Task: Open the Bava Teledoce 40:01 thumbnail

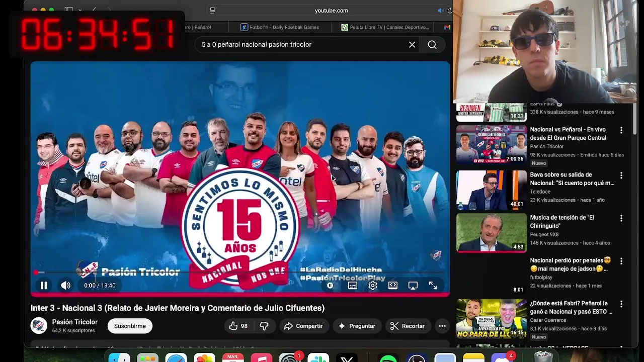Action: coord(492,190)
